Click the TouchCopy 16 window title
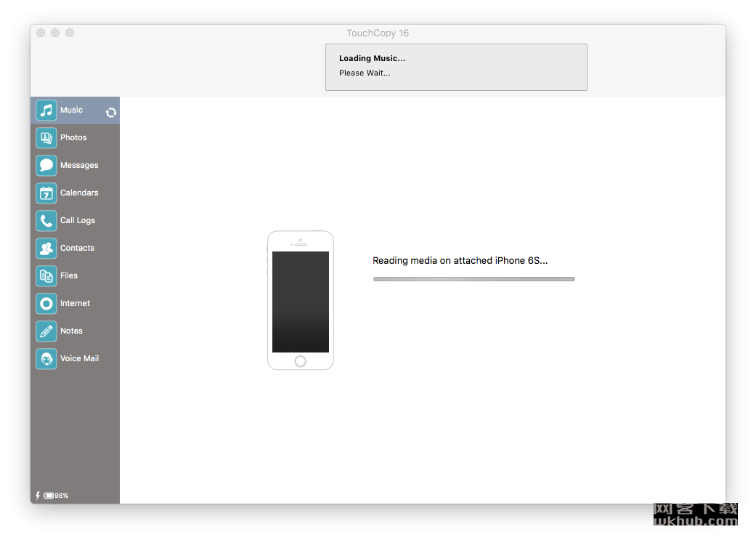756x540 pixels. pyautogui.click(x=378, y=33)
